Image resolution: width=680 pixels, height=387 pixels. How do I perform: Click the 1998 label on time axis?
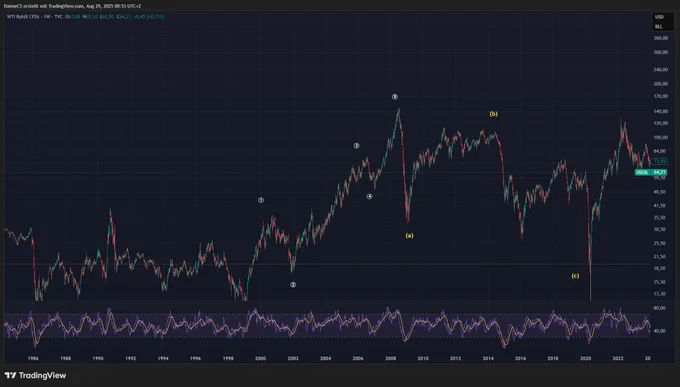[x=228, y=358]
